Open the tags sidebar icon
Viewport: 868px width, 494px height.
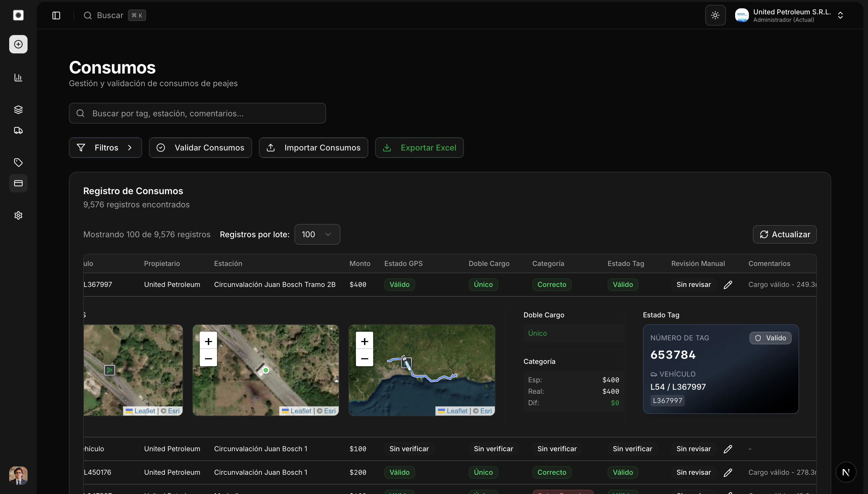[18, 163]
